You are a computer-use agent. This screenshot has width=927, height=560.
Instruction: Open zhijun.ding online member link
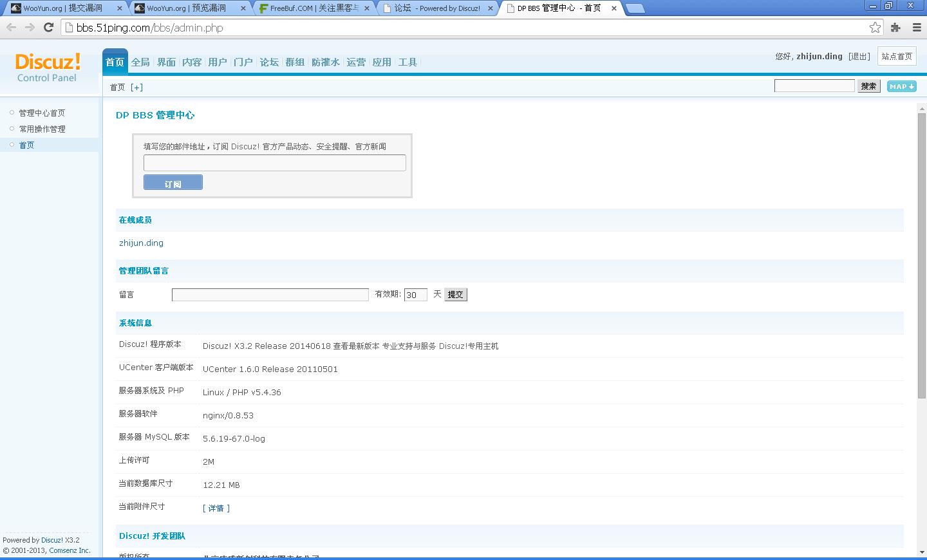pos(141,243)
